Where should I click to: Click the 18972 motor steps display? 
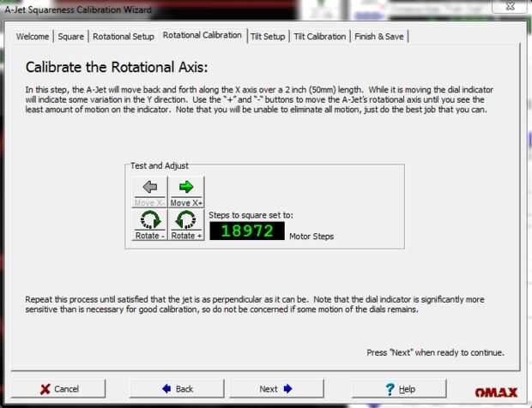point(247,231)
